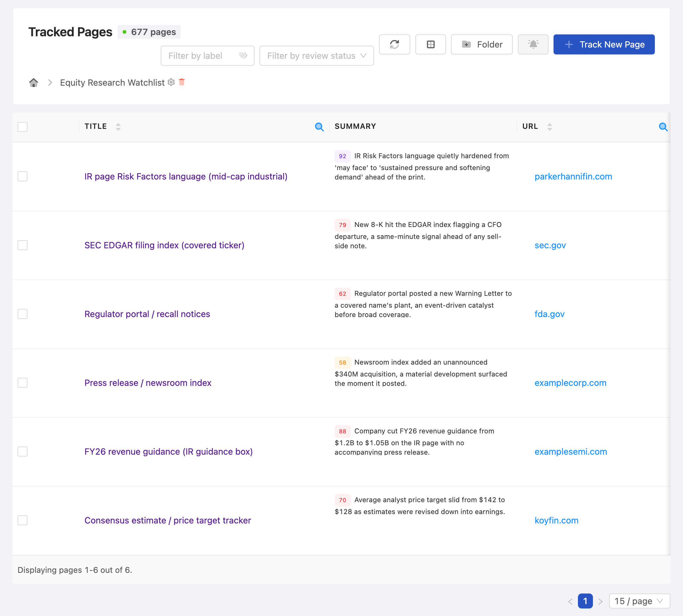Check the Consensus estimate tracker row
Viewport: 683px width, 616px height.
click(x=23, y=520)
